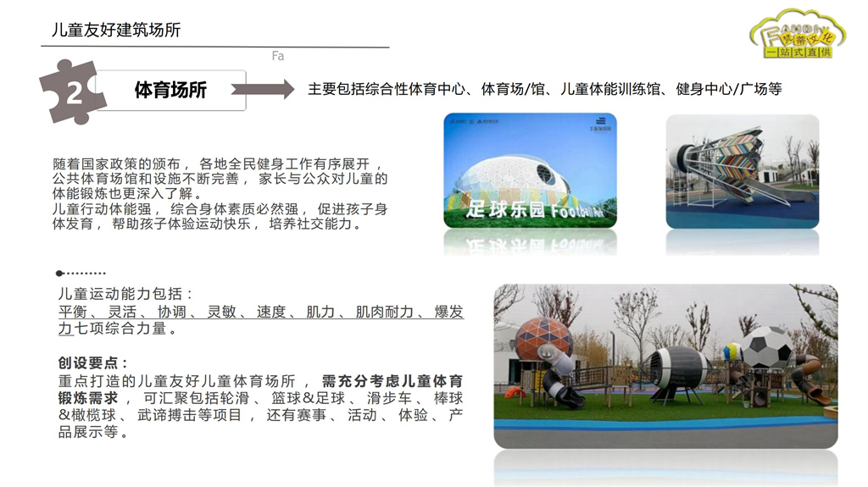
Task: Click the dotted bullet line marker
Action: [81, 274]
